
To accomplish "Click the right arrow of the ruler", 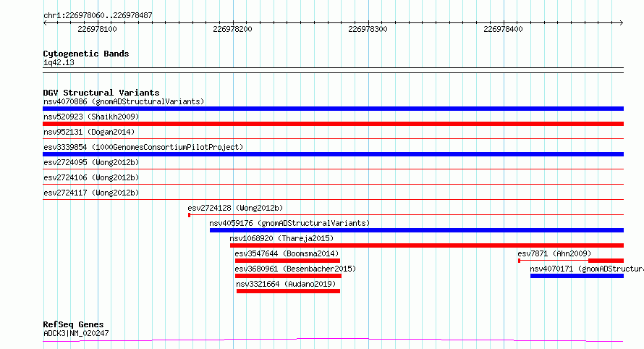I will pyautogui.click(x=622, y=23).
